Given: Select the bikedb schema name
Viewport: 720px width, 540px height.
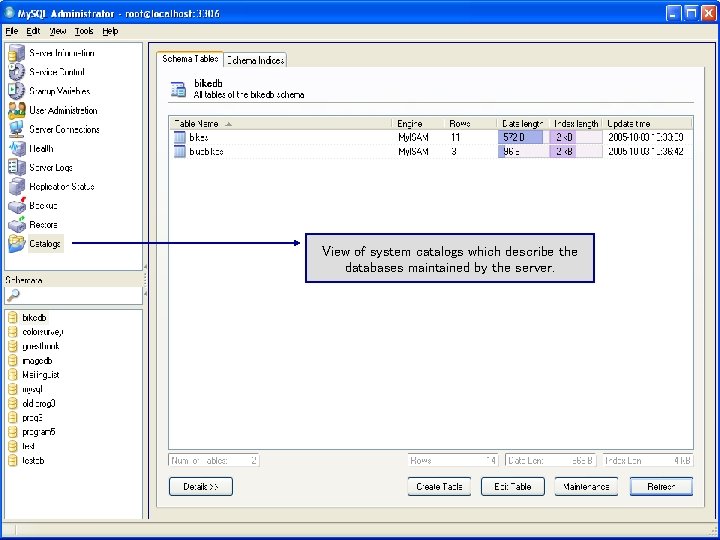Looking at the screenshot, I should (x=34, y=318).
